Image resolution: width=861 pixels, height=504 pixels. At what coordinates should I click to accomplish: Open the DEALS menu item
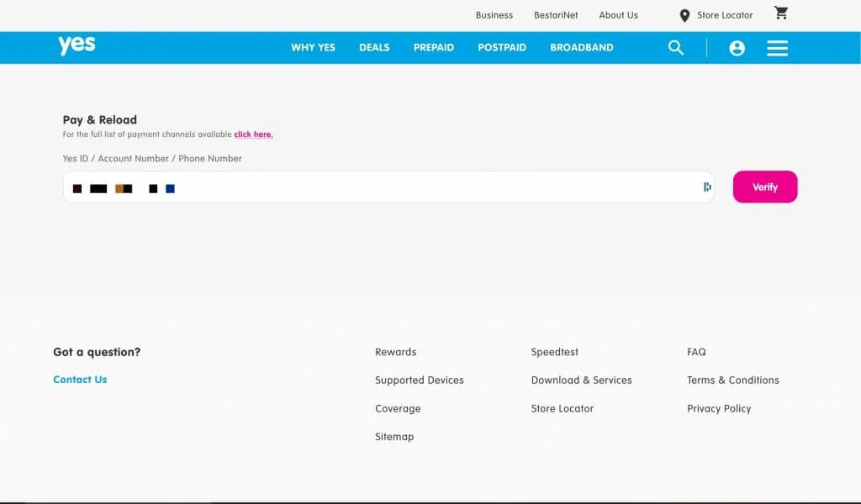click(374, 48)
